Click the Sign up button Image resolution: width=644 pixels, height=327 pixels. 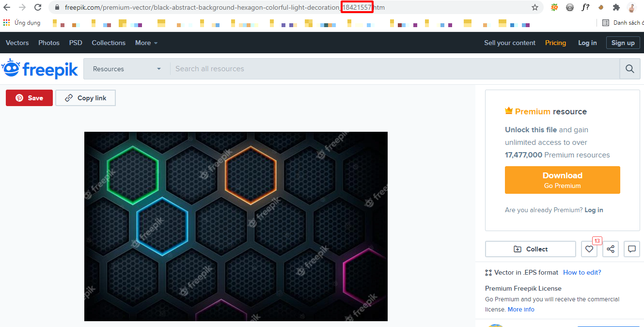tap(623, 43)
